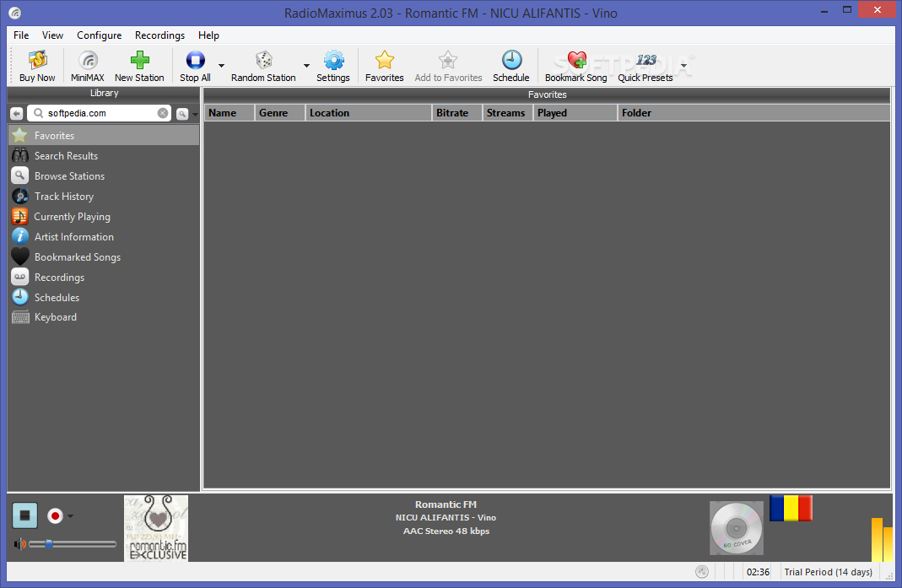Sort by the Streams column
The width and height of the screenshot is (902, 588).
tap(508, 113)
